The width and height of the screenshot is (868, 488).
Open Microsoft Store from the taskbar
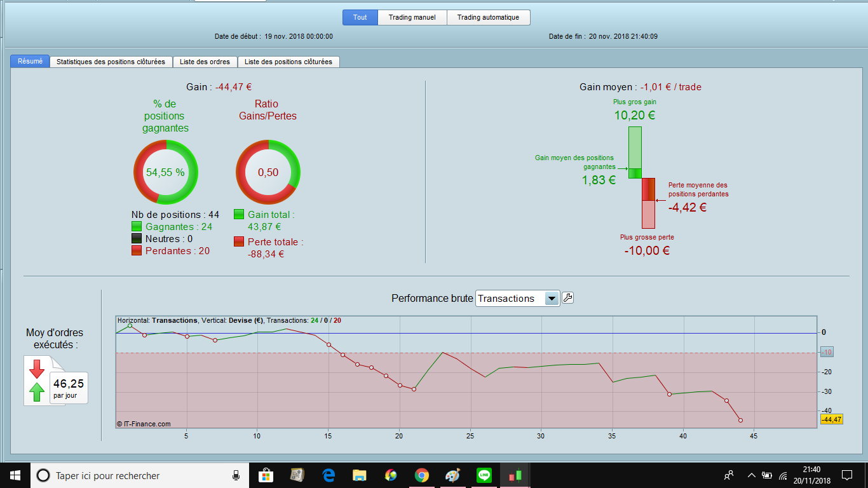click(266, 475)
